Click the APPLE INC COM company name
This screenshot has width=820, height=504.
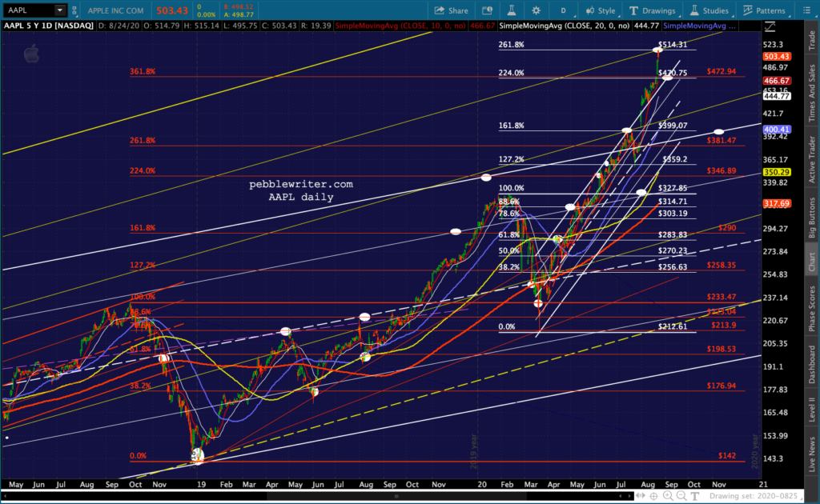pos(115,10)
